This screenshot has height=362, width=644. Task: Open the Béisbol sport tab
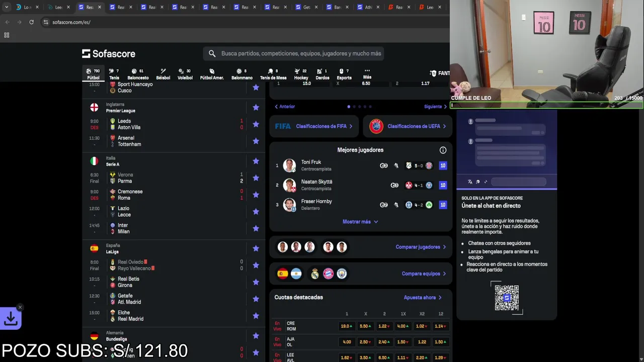[163, 74]
